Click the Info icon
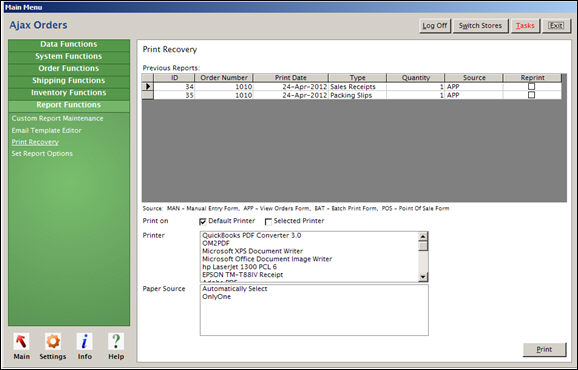Image resolution: width=578 pixels, height=370 pixels. [84, 342]
